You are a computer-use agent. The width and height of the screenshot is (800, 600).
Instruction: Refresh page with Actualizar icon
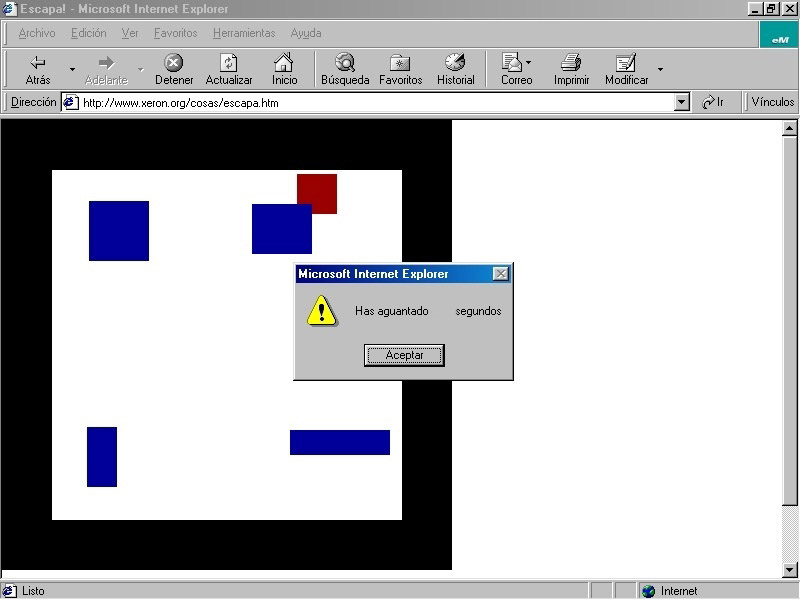tap(229, 62)
